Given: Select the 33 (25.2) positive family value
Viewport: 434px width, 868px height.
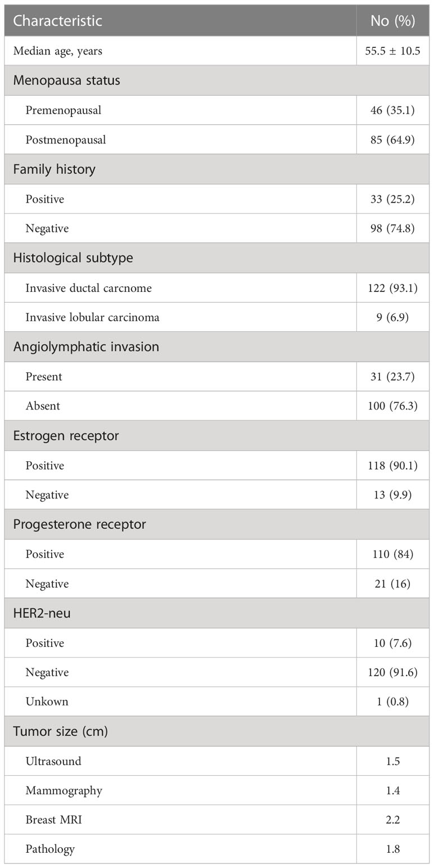Looking at the screenshot, I should (x=392, y=199).
